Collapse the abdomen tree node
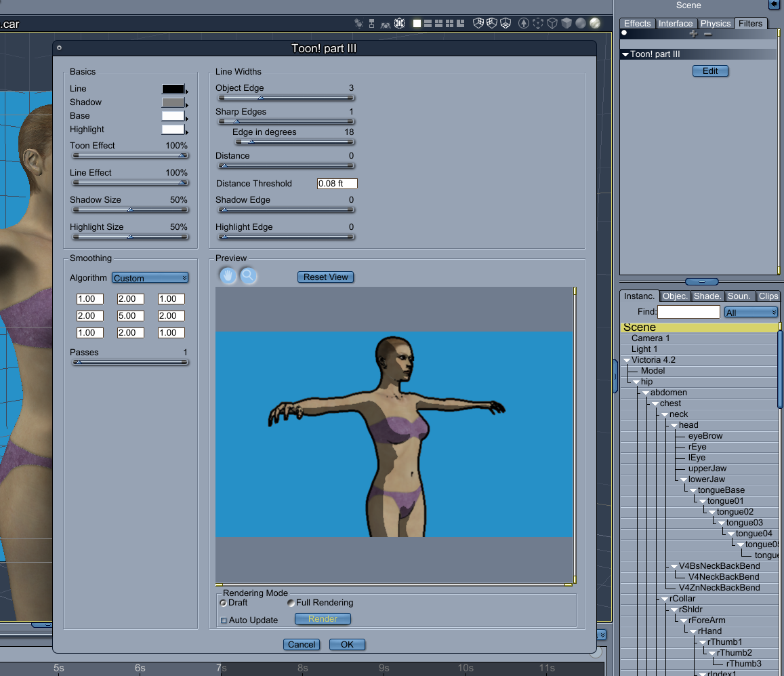This screenshot has height=676, width=784. tap(646, 393)
